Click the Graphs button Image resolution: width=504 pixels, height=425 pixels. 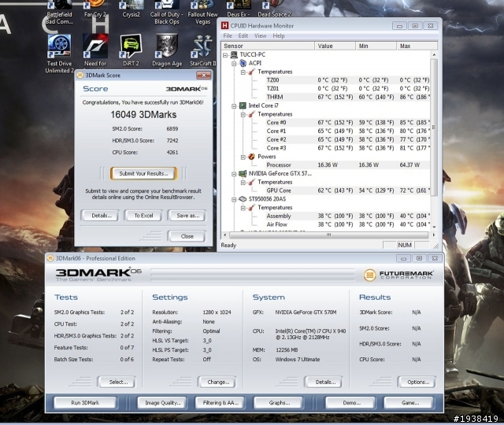coord(280,402)
